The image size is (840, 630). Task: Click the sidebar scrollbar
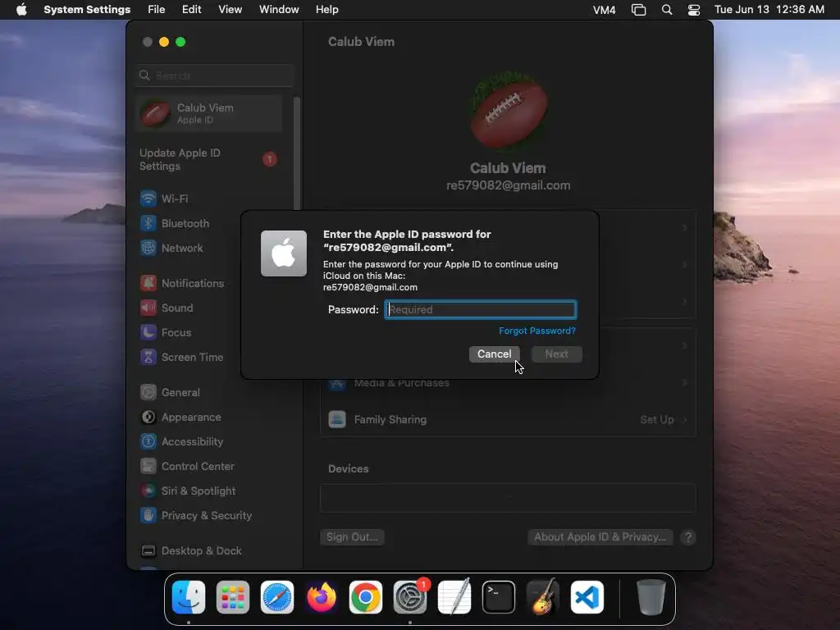(296, 155)
